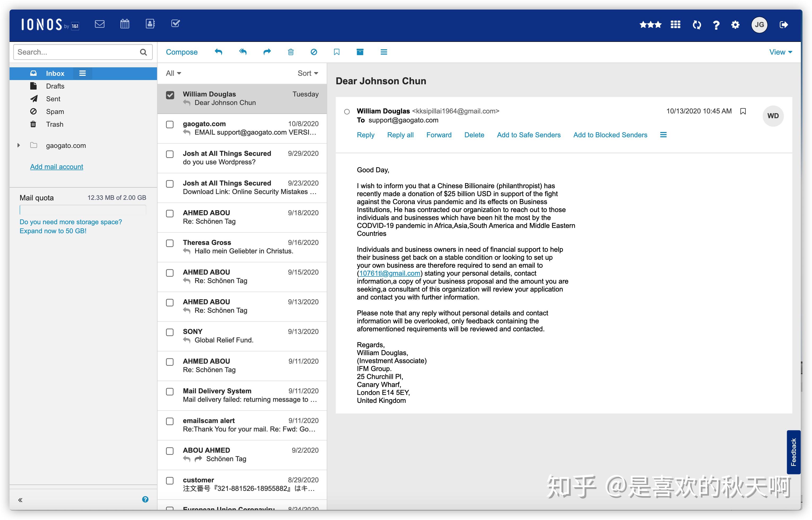812x520 pixels.
Task: Open the Drafts folder
Action: click(55, 86)
